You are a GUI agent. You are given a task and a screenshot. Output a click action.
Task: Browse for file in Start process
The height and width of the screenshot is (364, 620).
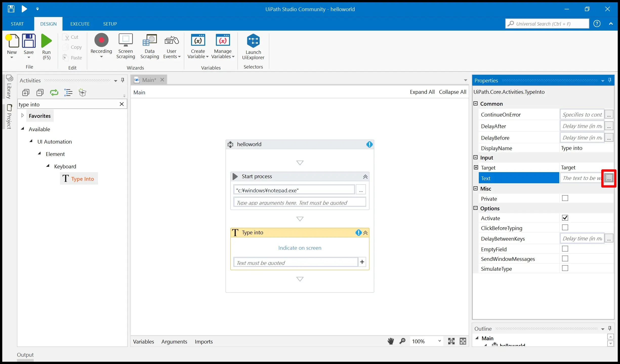coord(361,190)
